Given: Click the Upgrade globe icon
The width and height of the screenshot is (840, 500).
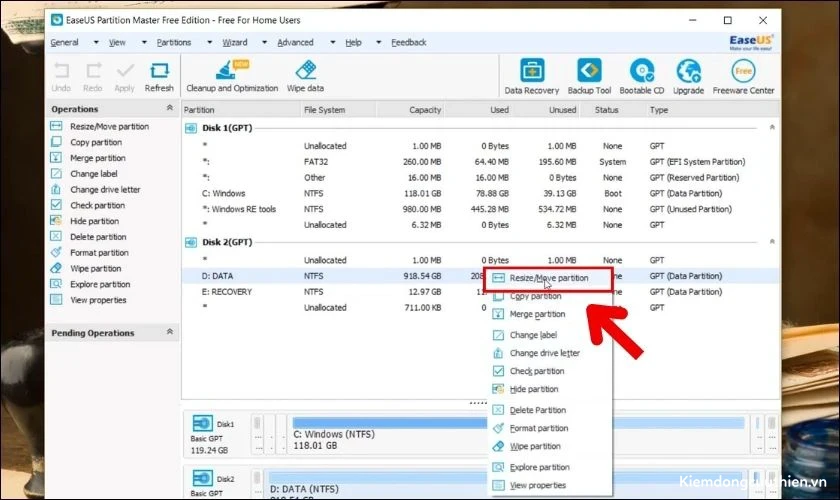Looking at the screenshot, I should tap(688, 71).
